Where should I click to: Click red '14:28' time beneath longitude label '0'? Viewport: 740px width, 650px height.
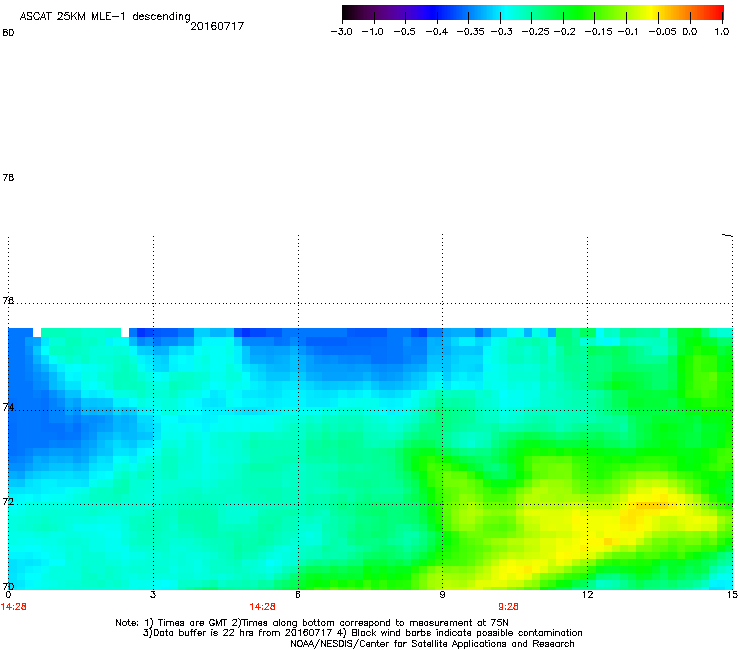[14, 607]
